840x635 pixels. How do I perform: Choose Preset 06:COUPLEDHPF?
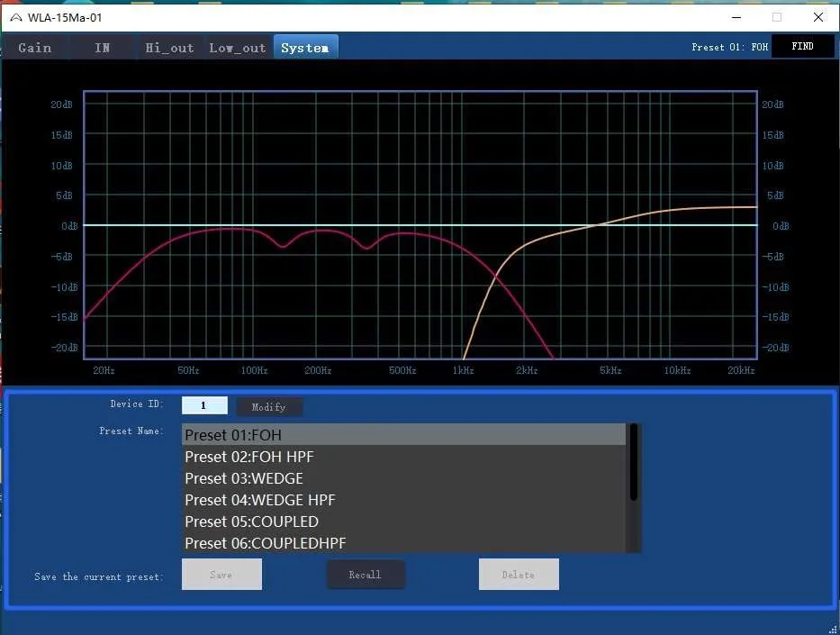[x=403, y=543]
